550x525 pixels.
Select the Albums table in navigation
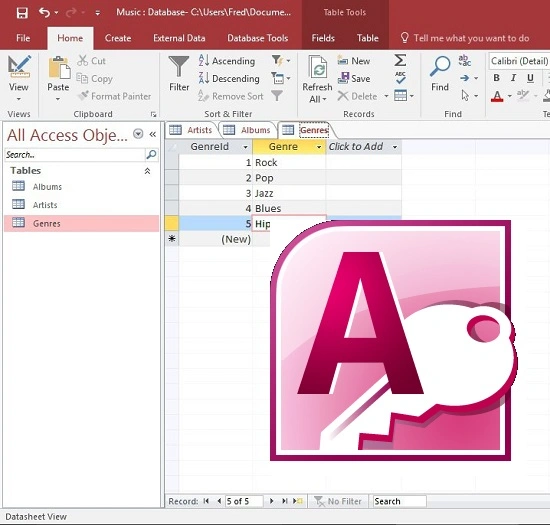coord(81,187)
